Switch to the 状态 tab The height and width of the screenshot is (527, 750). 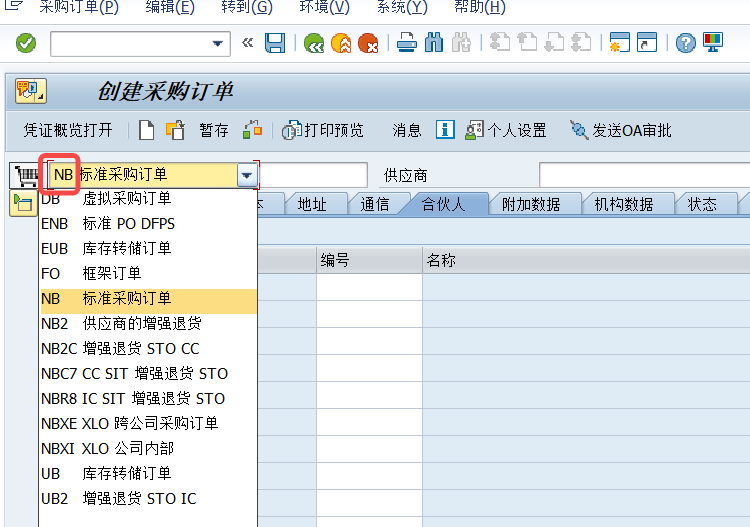(702, 205)
